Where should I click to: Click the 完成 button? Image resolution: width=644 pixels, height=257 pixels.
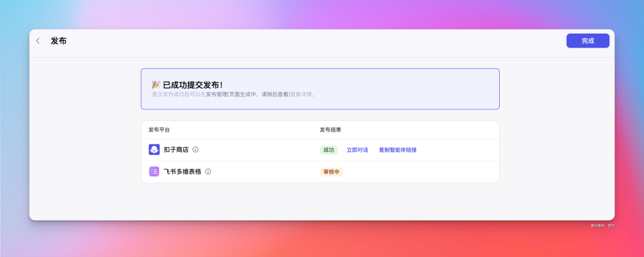(588, 41)
